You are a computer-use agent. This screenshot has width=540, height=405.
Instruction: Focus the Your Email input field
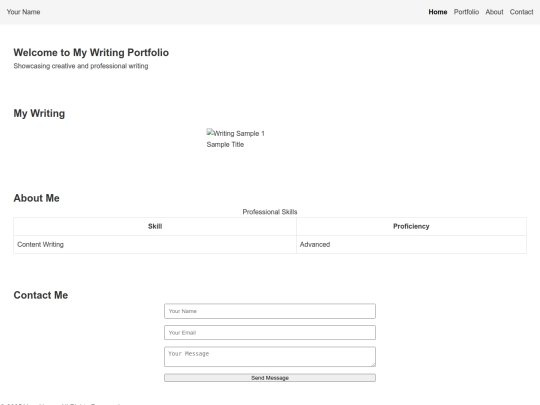(270, 333)
